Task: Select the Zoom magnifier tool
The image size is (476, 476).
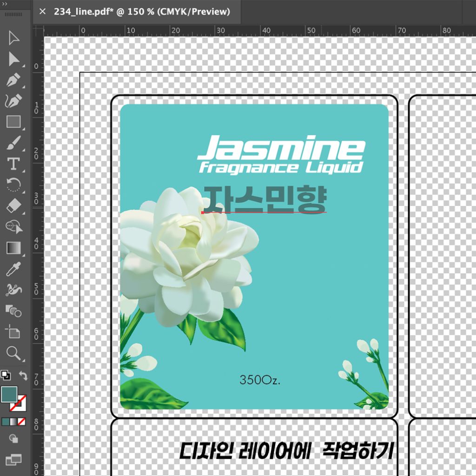Action: click(13, 353)
